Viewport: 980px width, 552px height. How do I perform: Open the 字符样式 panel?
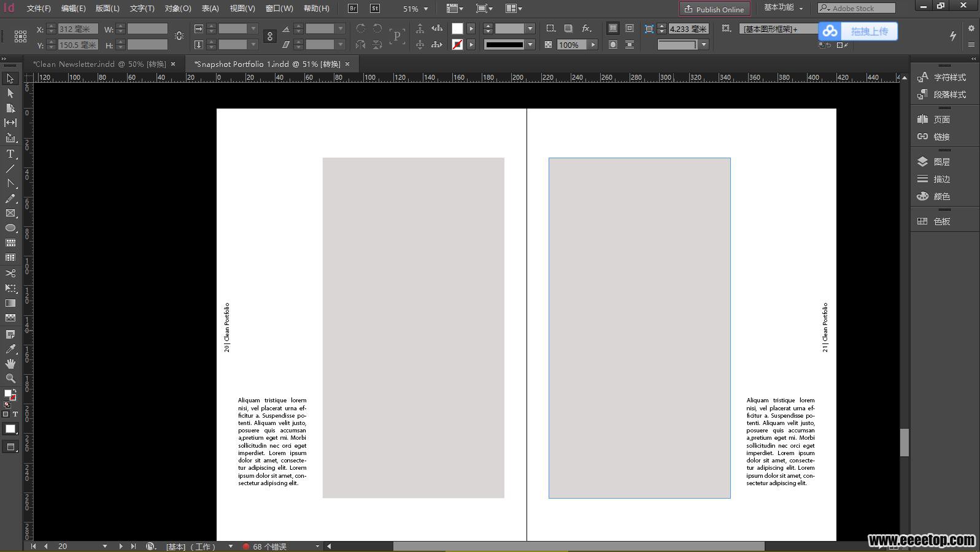[x=943, y=77]
